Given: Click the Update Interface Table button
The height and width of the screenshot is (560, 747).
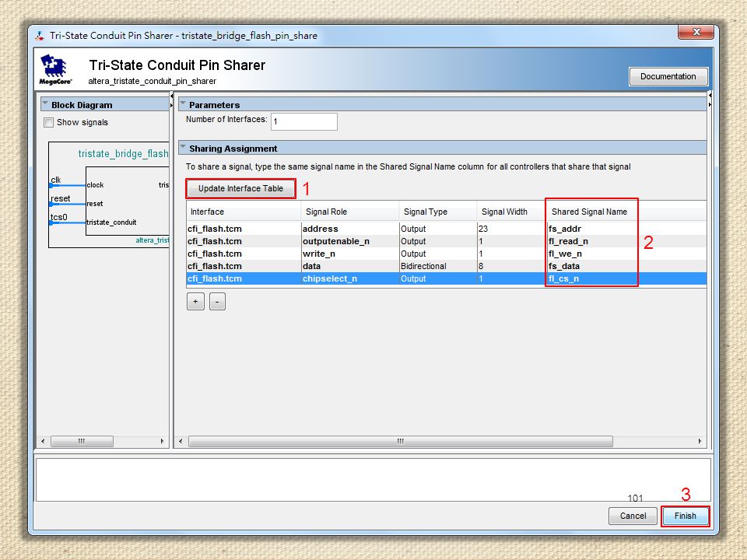Looking at the screenshot, I should (x=240, y=188).
